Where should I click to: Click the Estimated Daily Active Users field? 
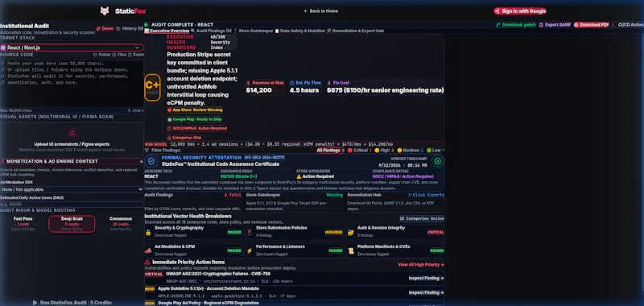pyautogui.click(x=72, y=205)
